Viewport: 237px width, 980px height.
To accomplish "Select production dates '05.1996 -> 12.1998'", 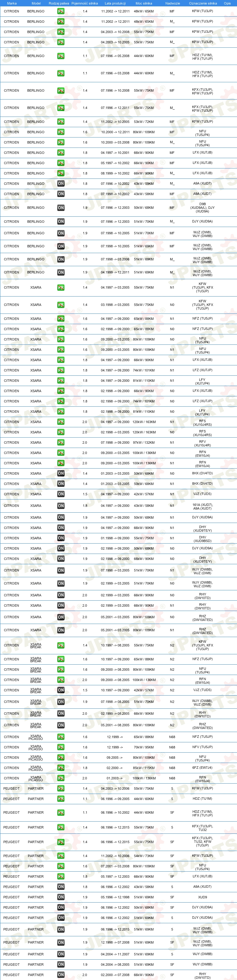I will pos(115,897).
